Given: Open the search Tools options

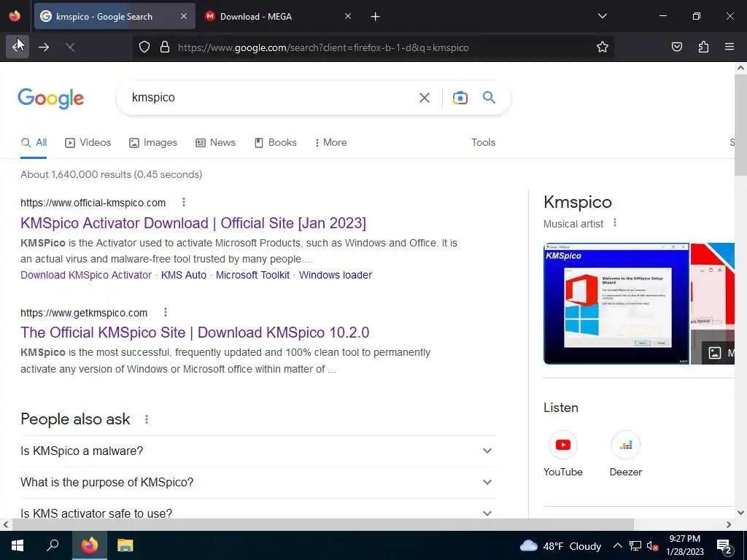Looking at the screenshot, I should click(483, 142).
